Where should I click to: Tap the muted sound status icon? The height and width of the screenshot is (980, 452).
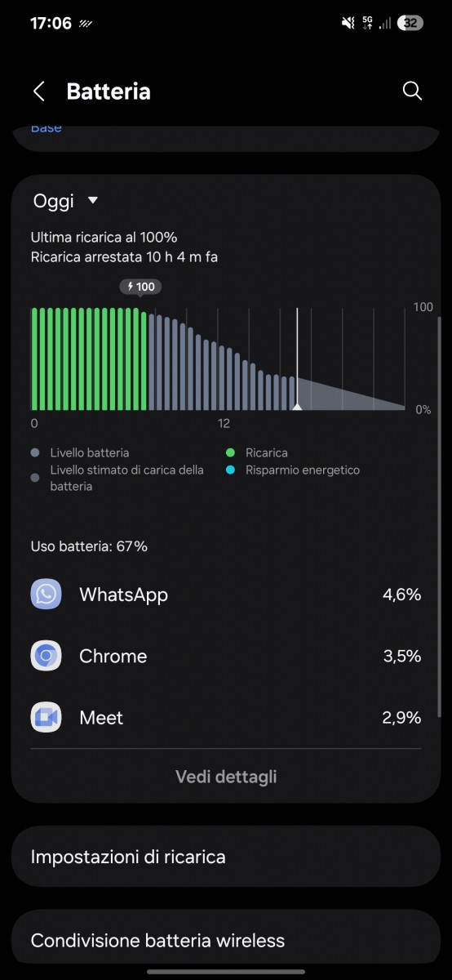click(x=348, y=24)
